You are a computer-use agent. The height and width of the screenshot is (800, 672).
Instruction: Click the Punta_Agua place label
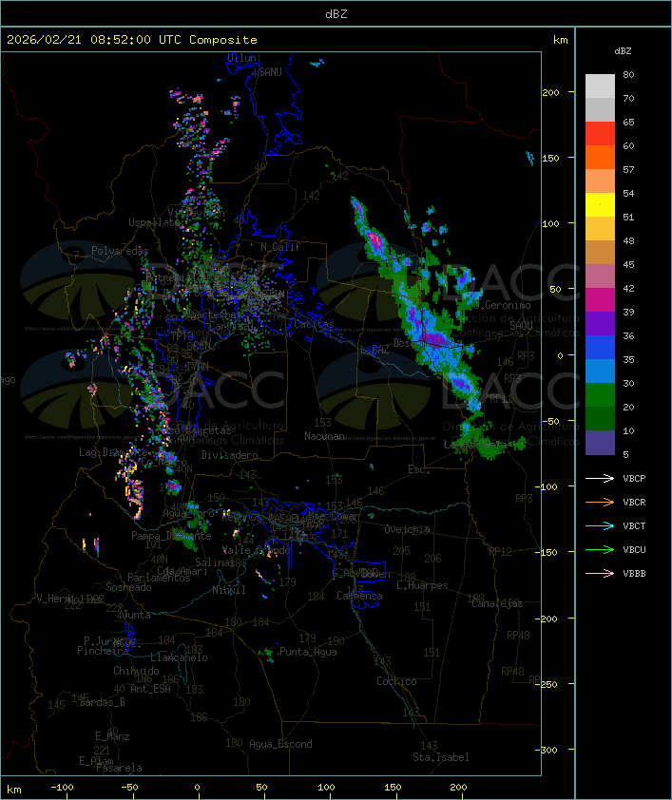point(308,652)
